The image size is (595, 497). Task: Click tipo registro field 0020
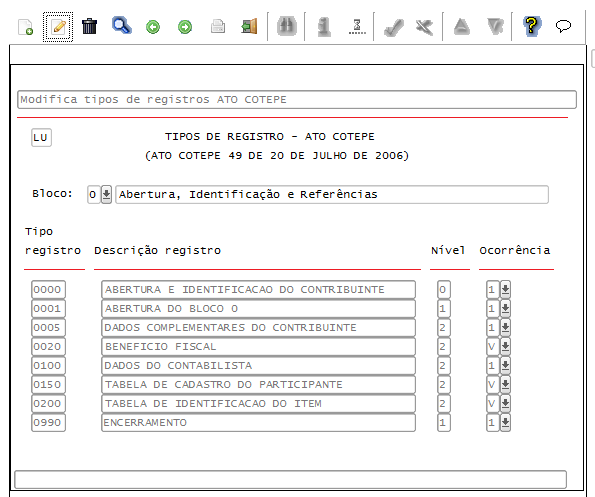(49, 346)
